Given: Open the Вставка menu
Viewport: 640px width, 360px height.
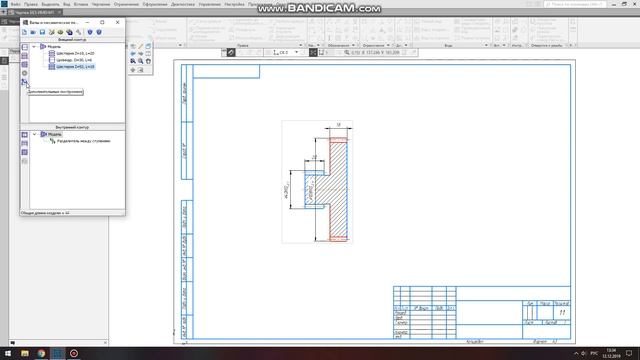Looking at the screenshot, I should [81, 4].
